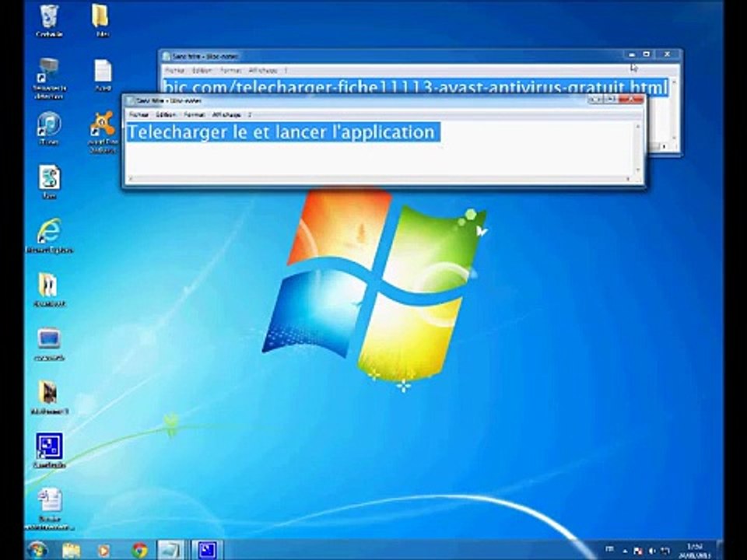This screenshot has height=560, width=747.
Task: Open Fichier menu in front Notepad
Action: (x=139, y=115)
